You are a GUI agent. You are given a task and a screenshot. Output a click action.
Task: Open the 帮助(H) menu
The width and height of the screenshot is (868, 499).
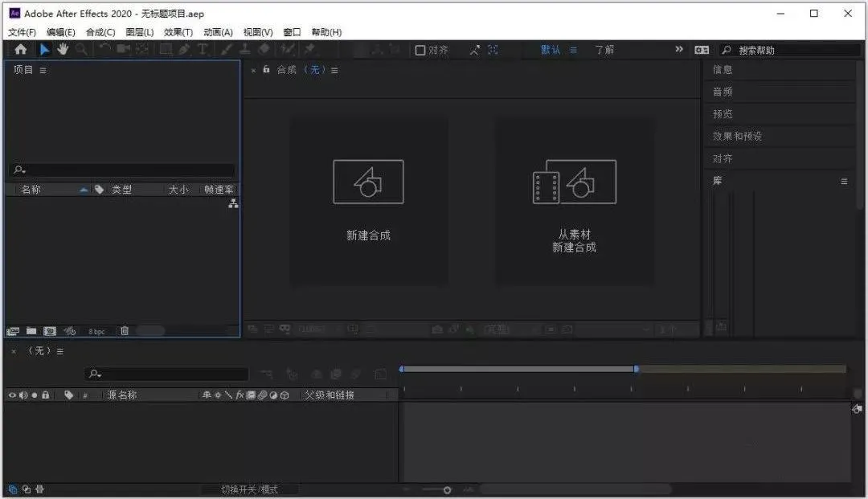pyautogui.click(x=326, y=32)
